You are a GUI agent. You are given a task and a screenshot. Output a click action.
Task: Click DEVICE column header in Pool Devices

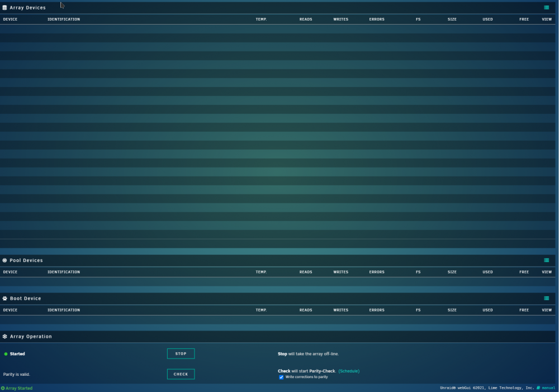[x=10, y=272]
